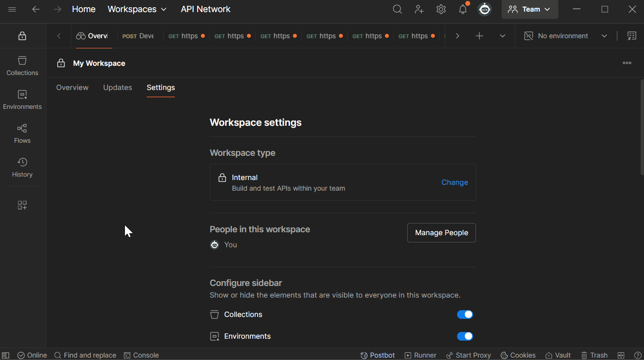This screenshot has width=644, height=360.
Task: Add a new tab with plus
Action: coord(479,36)
